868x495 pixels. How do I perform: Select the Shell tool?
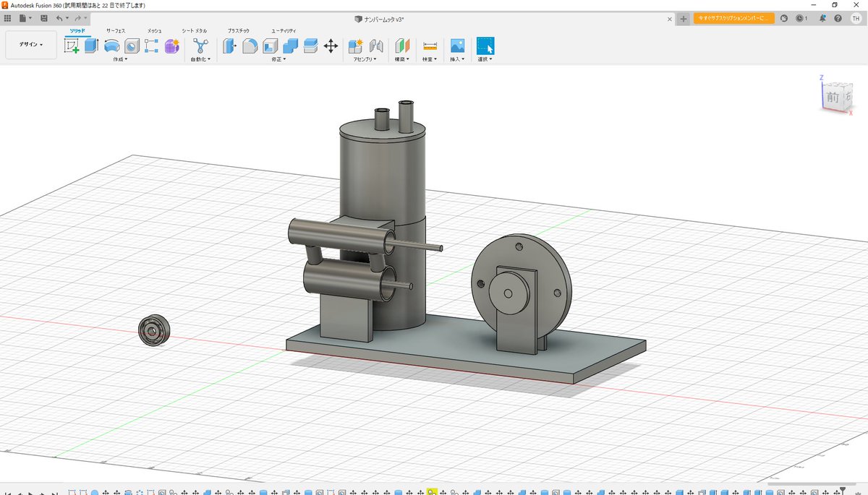pos(270,46)
